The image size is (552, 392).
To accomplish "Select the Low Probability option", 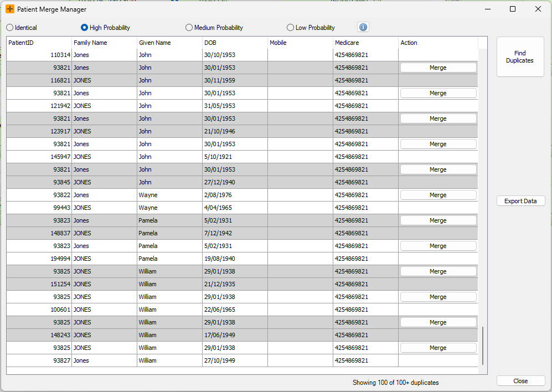I will (311, 28).
